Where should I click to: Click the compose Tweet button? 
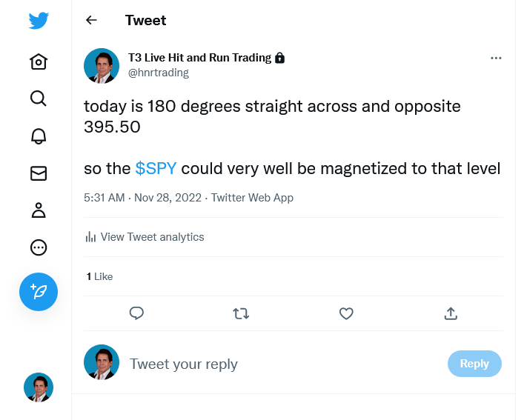coord(39,291)
